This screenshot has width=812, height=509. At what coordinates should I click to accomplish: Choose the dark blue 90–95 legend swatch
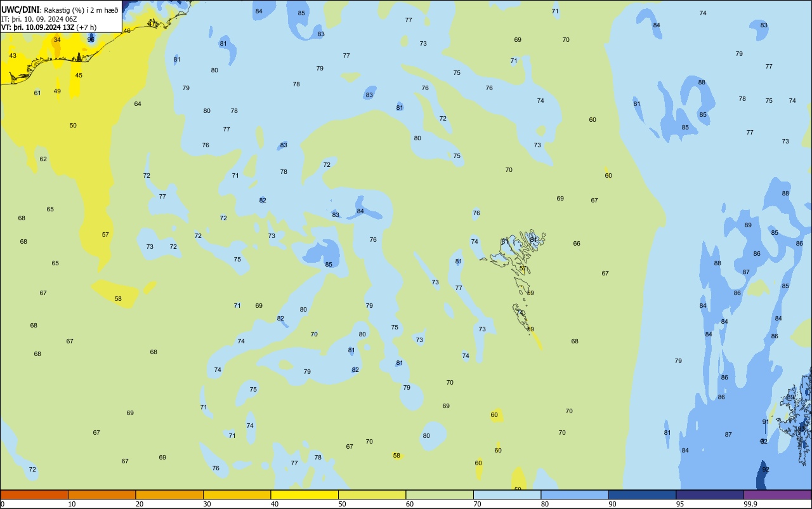pos(642,494)
